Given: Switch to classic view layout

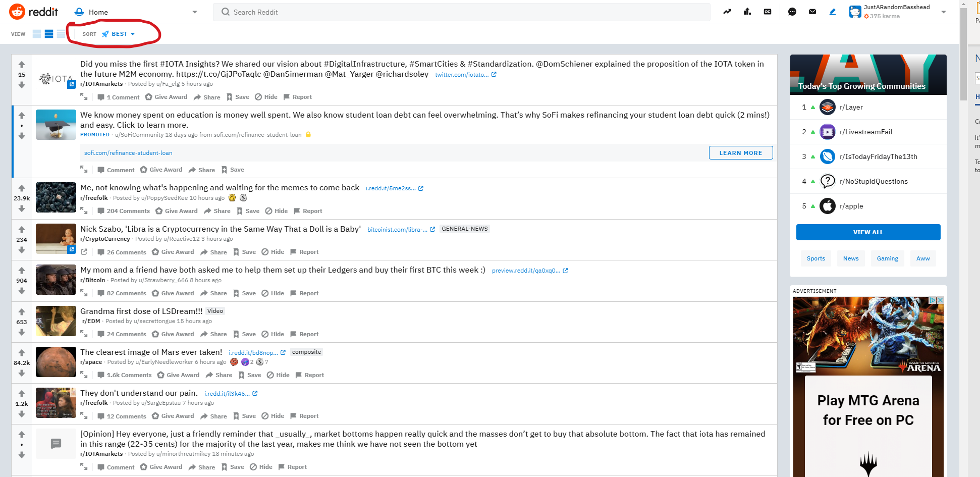Looking at the screenshot, I should point(49,34).
